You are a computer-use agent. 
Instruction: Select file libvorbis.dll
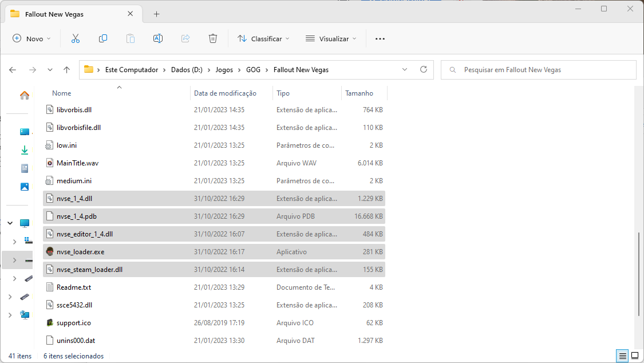click(x=214, y=109)
